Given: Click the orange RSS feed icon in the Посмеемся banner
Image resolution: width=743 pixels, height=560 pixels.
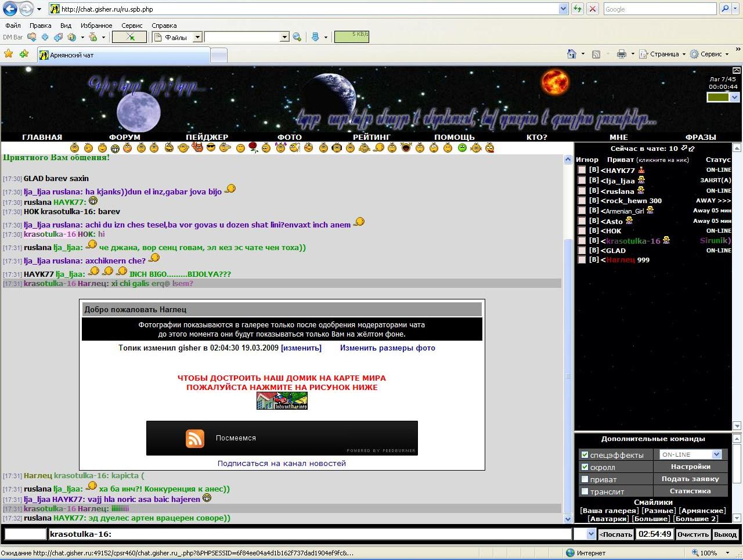Looking at the screenshot, I should [195, 439].
